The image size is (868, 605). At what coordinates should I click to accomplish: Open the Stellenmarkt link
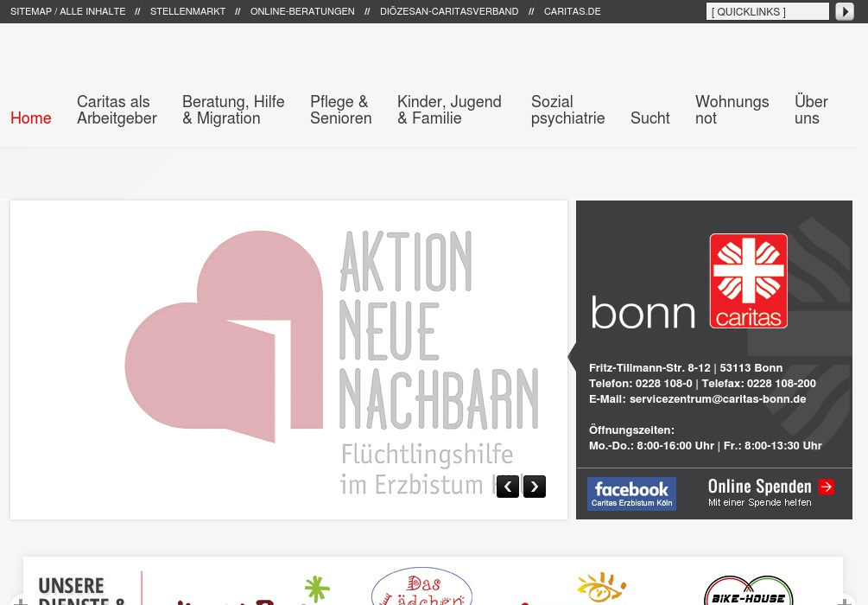click(x=187, y=11)
